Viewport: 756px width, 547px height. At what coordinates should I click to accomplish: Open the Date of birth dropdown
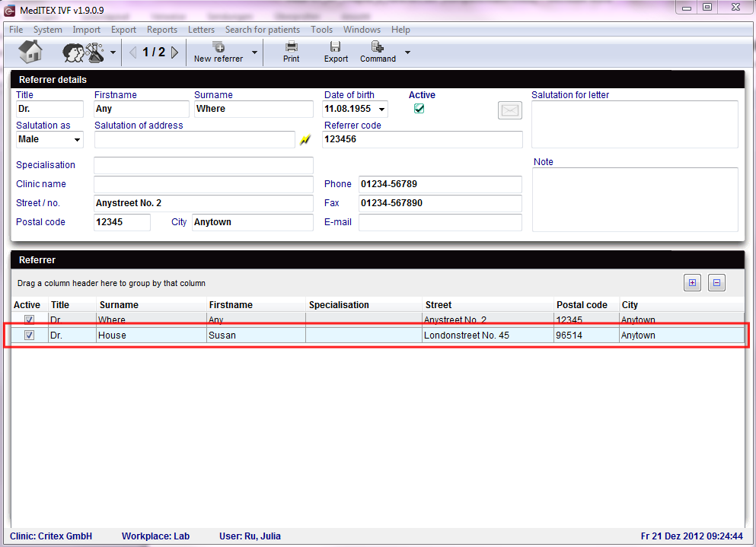click(382, 110)
